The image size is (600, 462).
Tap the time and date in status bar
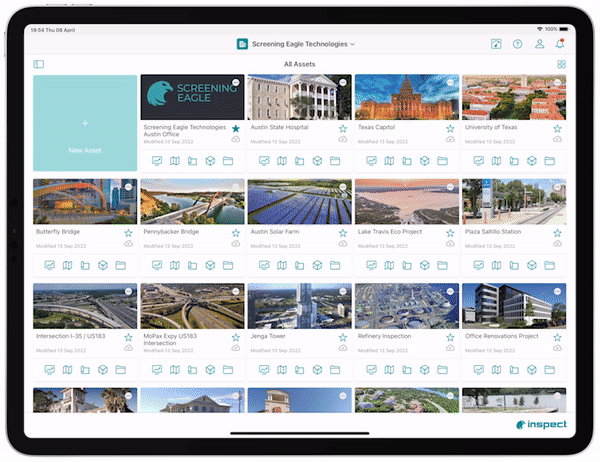53,30
